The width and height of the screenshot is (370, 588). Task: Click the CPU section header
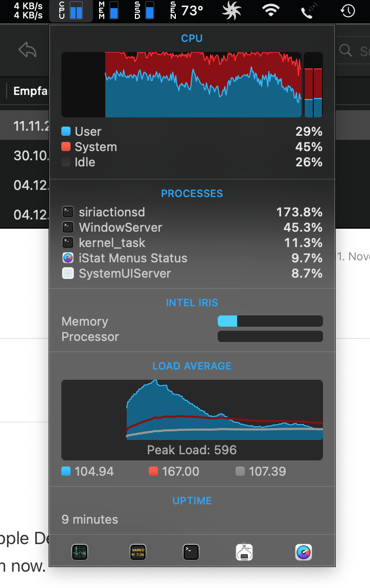point(192,38)
